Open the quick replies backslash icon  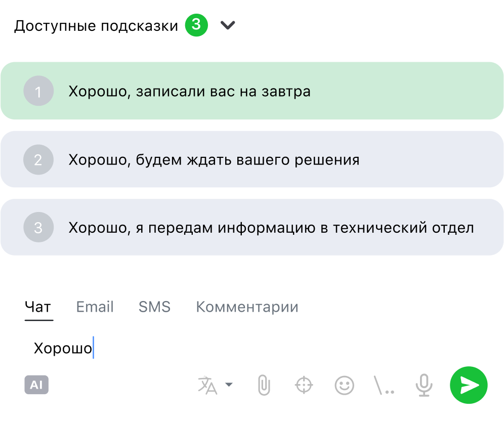384,386
